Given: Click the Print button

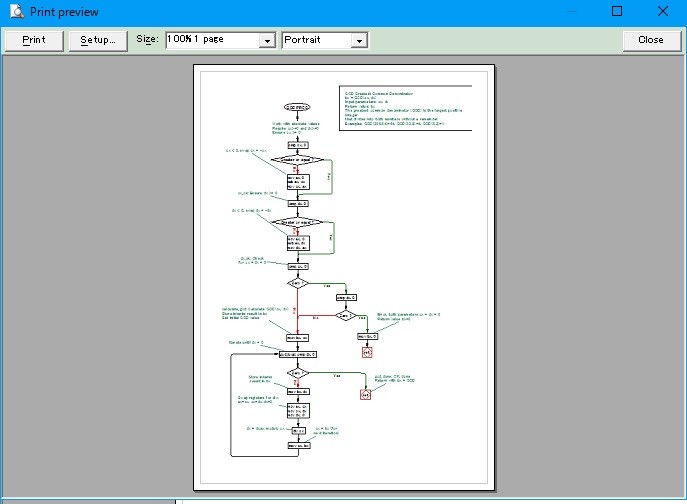Looking at the screenshot, I should point(34,40).
